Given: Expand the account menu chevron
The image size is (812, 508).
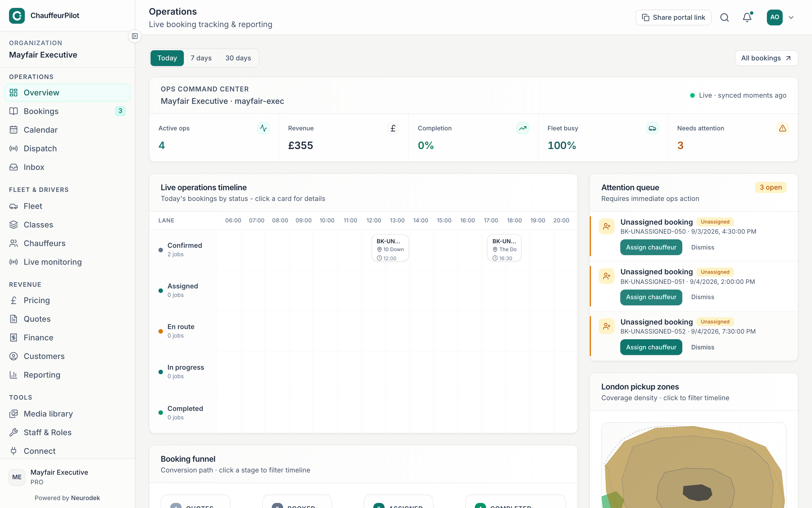Looking at the screenshot, I should click(x=791, y=17).
